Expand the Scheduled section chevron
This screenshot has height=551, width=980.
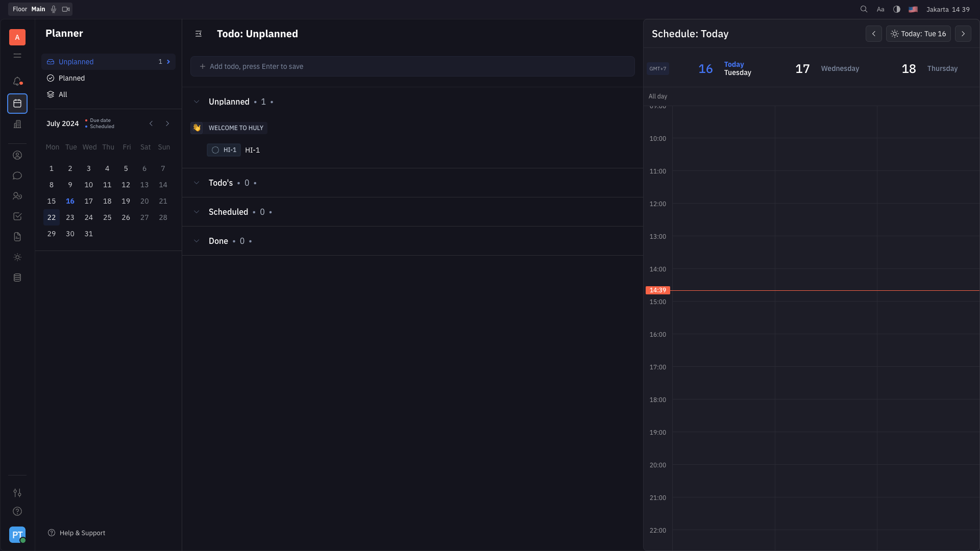197,212
